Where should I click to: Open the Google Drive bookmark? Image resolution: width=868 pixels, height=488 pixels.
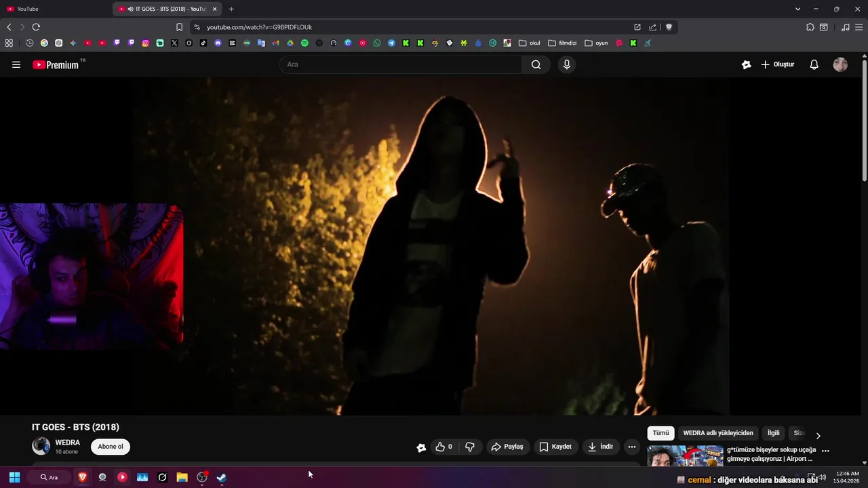[x=290, y=43]
